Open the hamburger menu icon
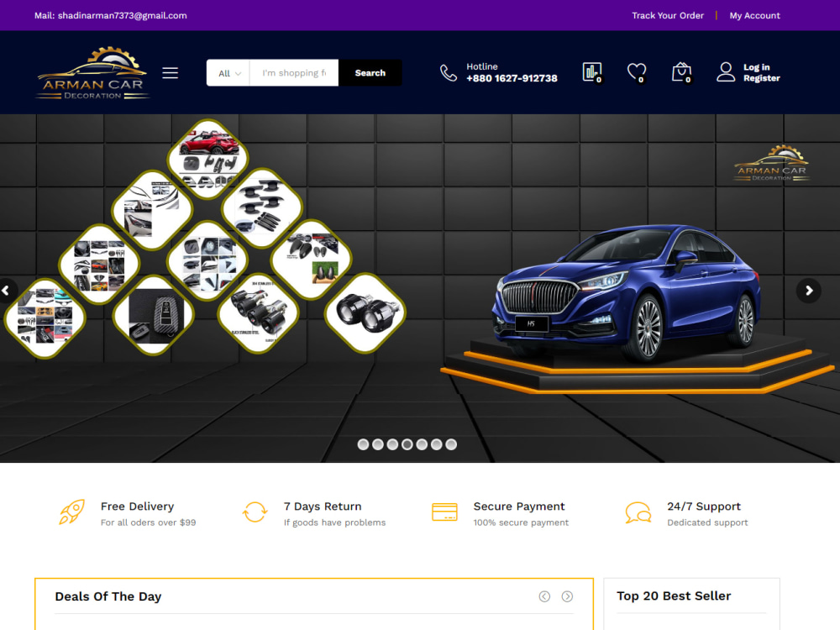Screen dimensions: 840x630 click(x=171, y=73)
